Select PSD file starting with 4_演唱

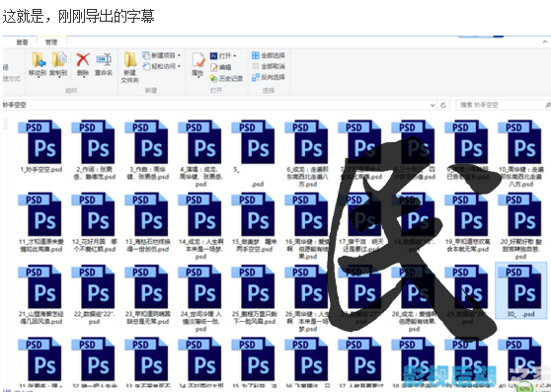(x=201, y=153)
